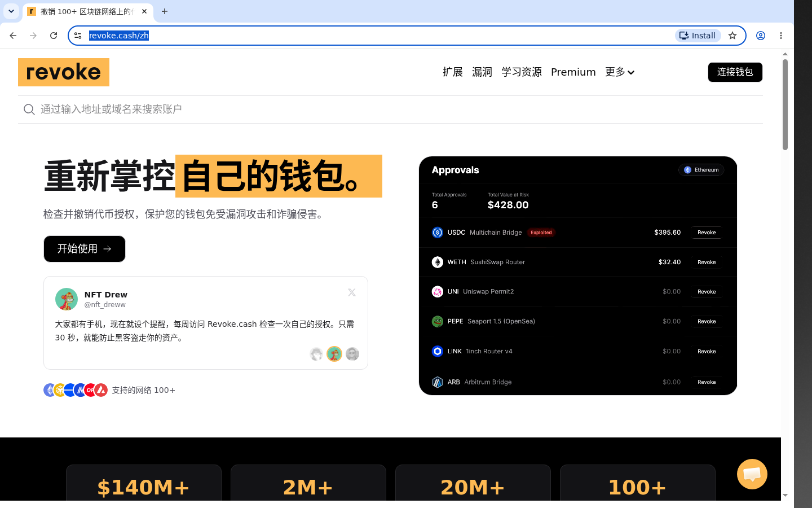Expand the 更多 dropdown
Image resolution: width=812 pixels, height=508 pixels.
click(x=620, y=72)
